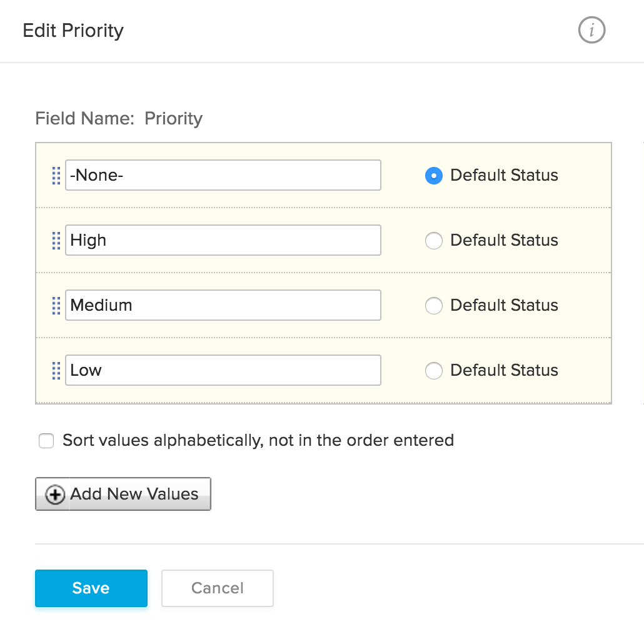The width and height of the screenshot is (644, 644).
Task: Click the drag handle for Low row
Action: pos(56,371)
